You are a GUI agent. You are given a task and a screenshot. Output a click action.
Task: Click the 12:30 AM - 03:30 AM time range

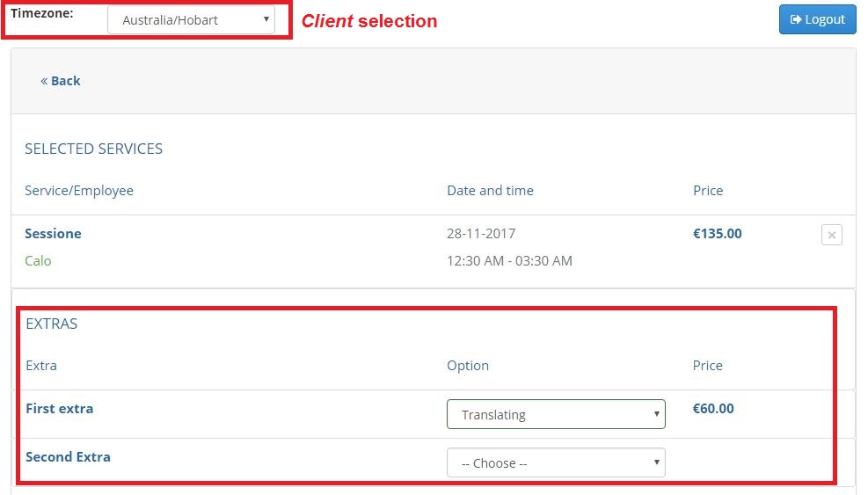click(x=509, y=261)
